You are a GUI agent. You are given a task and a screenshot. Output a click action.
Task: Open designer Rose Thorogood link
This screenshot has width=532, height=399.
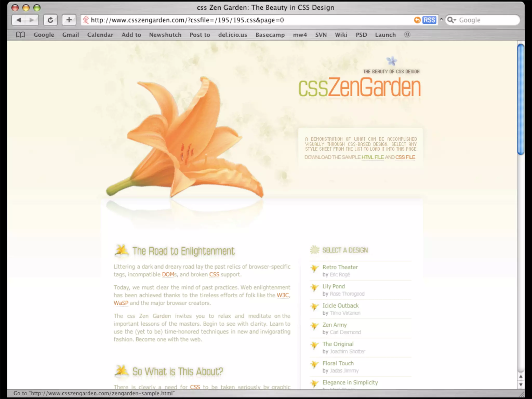pos(347,294)
